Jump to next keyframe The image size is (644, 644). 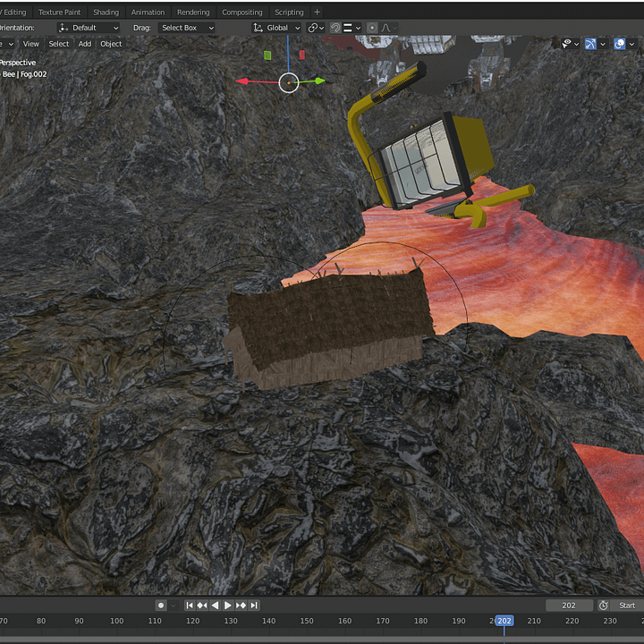pos(241,605)
